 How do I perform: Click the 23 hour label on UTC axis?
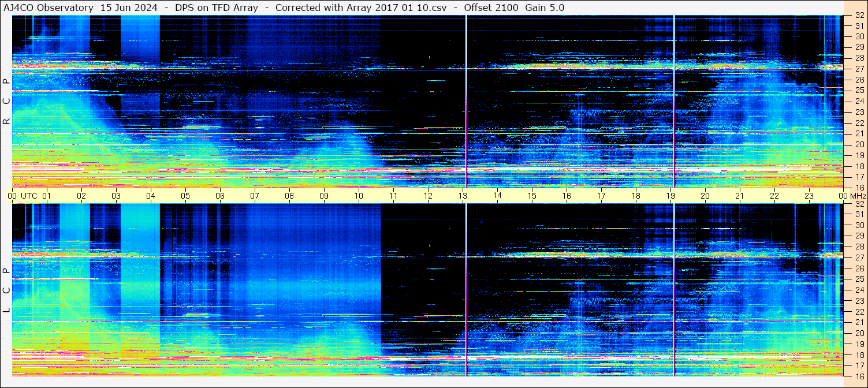pos(809,196)
